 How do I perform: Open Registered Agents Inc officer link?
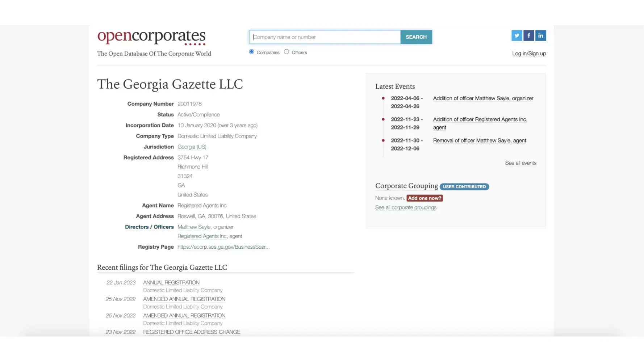point(202,236)
